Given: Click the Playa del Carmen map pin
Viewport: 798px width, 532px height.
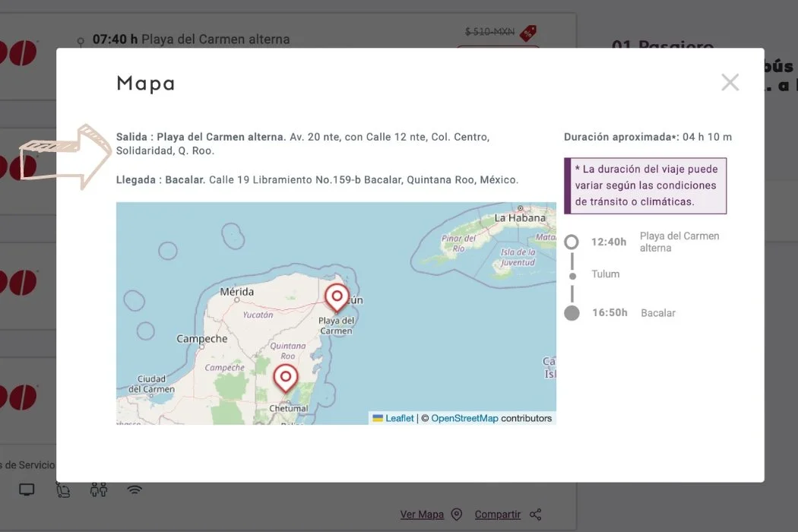Looking at the screenshot, I should click(337, 298).
